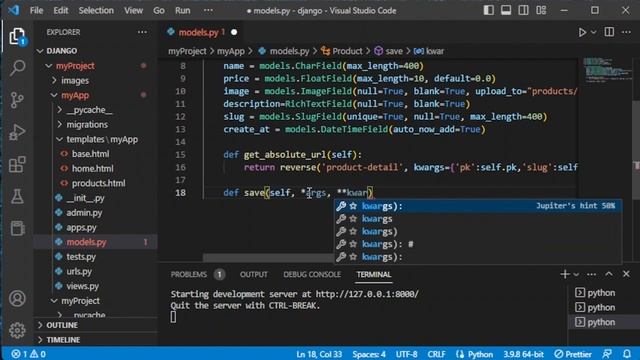Open overflow menu ellipsis in menu bar

click(x=208, y=10)
